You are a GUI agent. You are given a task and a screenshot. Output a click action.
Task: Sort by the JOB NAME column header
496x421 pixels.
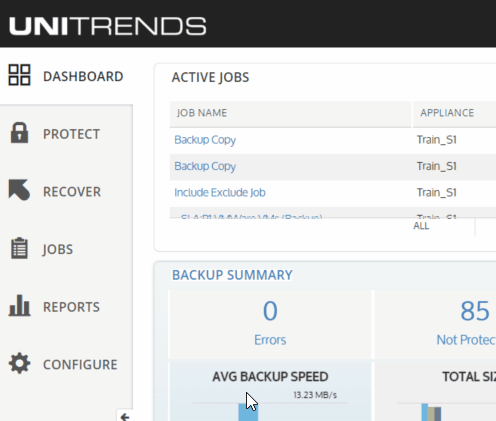click(x=202, y=113)
